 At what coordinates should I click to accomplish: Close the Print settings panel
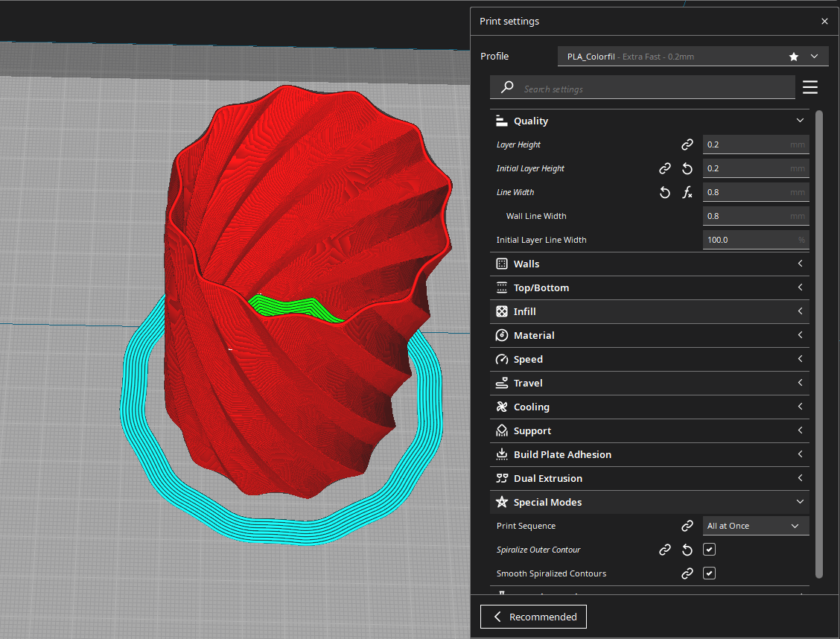tap(824, 22)
